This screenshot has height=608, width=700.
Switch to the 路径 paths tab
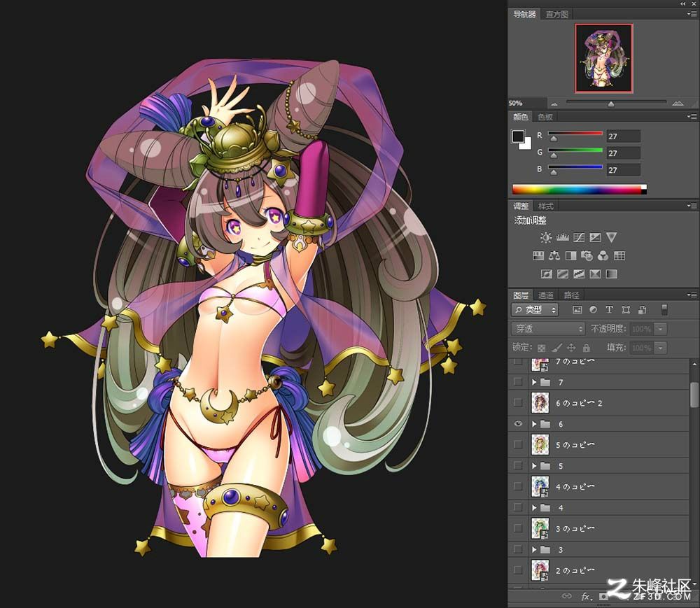click(571, 295)
